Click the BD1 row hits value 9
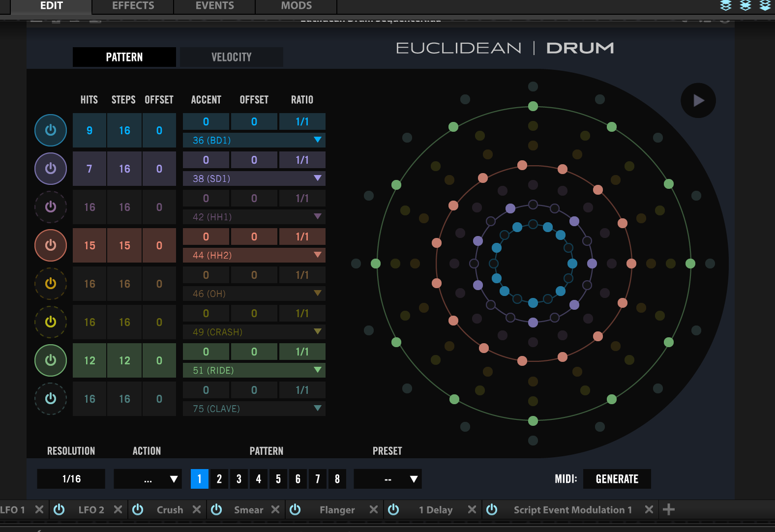The height and width of the screenshot is (532, 775). click(89, 130)
